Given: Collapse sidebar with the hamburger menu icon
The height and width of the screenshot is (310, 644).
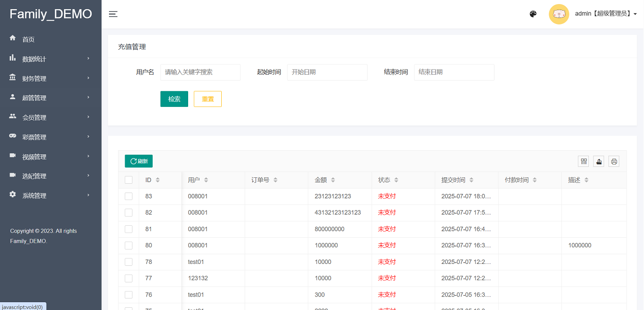Looking at the screenshot, I should (113, 14).
